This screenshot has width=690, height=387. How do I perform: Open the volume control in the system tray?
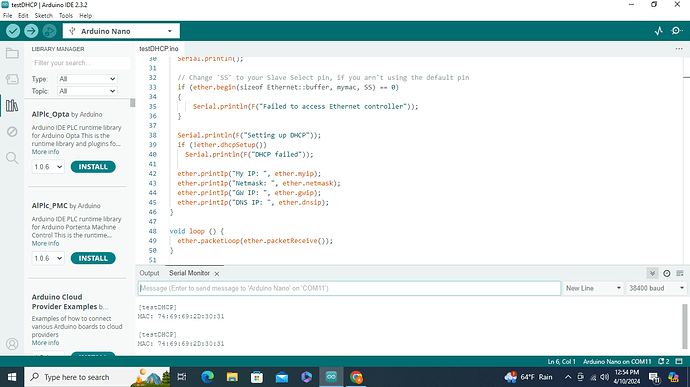[605, 377]
